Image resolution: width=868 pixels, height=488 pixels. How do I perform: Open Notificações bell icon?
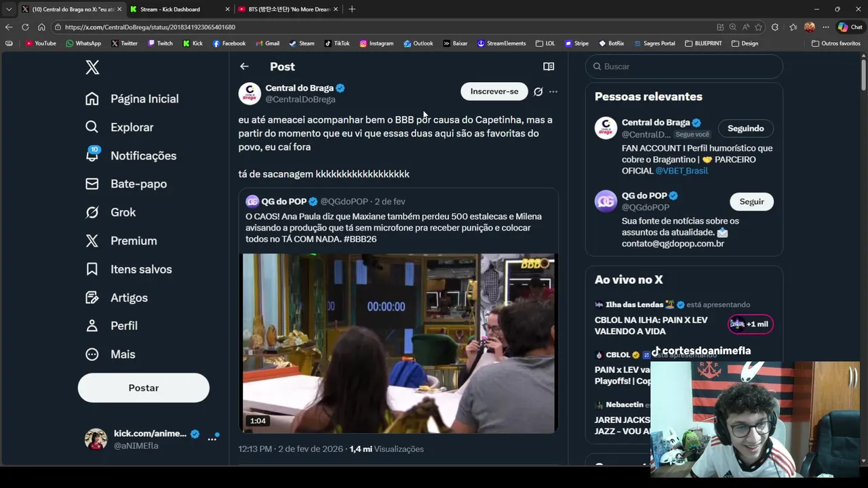tap(92, 155)
